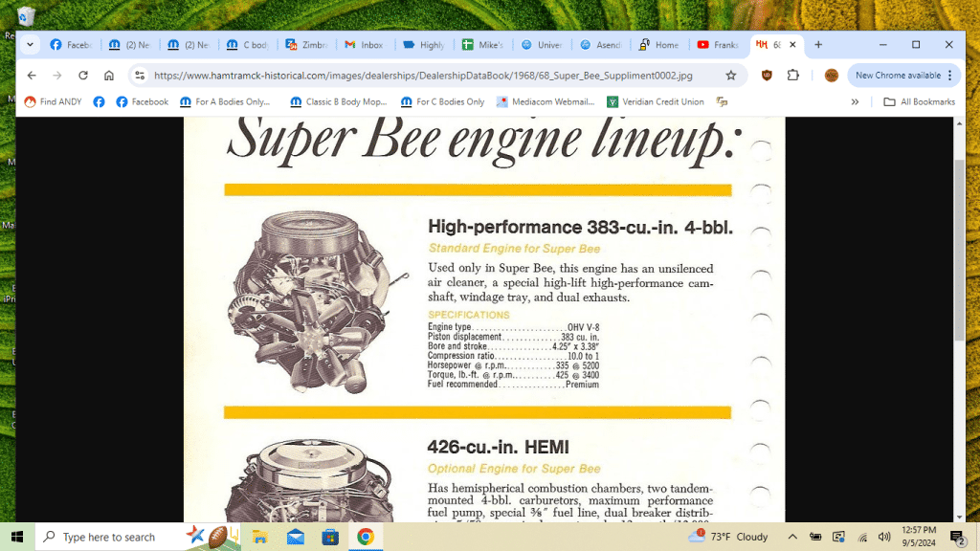
Task: Expand the system tray hidden icons arrow
Action: tap(793, 537)
